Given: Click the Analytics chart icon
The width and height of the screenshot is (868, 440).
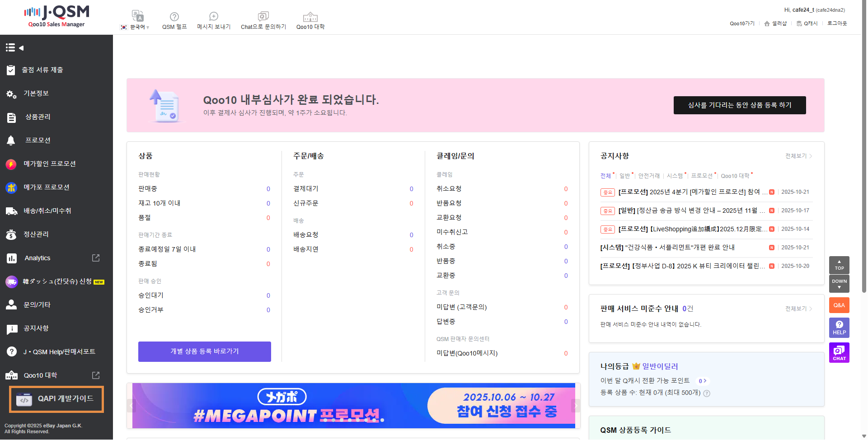Looking at the screenshot, I should [12, 258].
